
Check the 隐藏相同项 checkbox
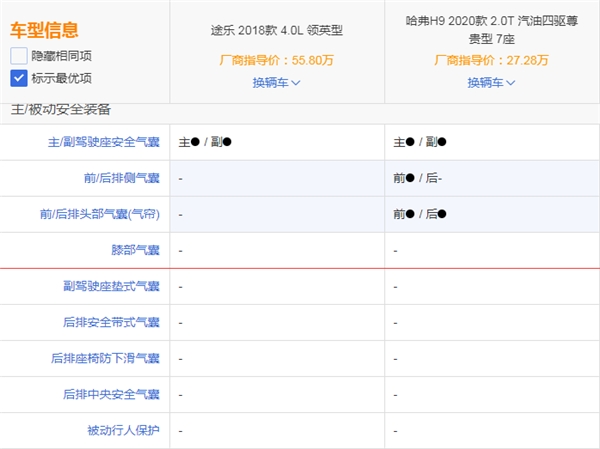click(x=19, y=56)
